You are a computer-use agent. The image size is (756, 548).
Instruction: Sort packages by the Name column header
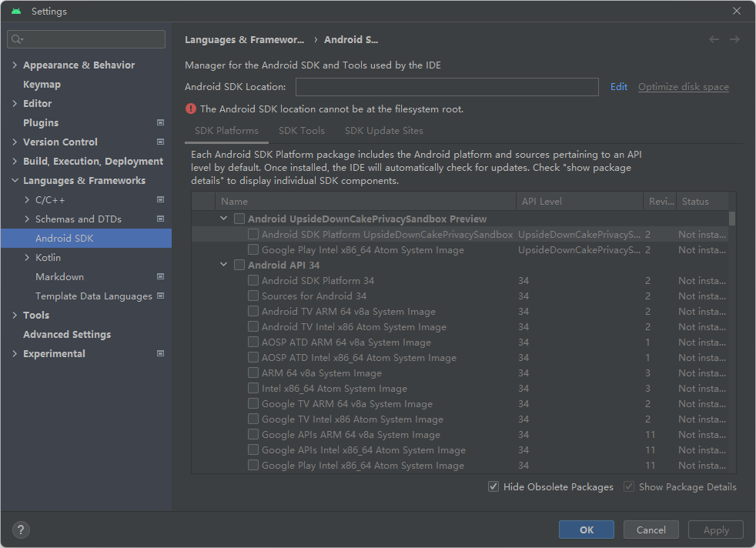pos(366,201)
